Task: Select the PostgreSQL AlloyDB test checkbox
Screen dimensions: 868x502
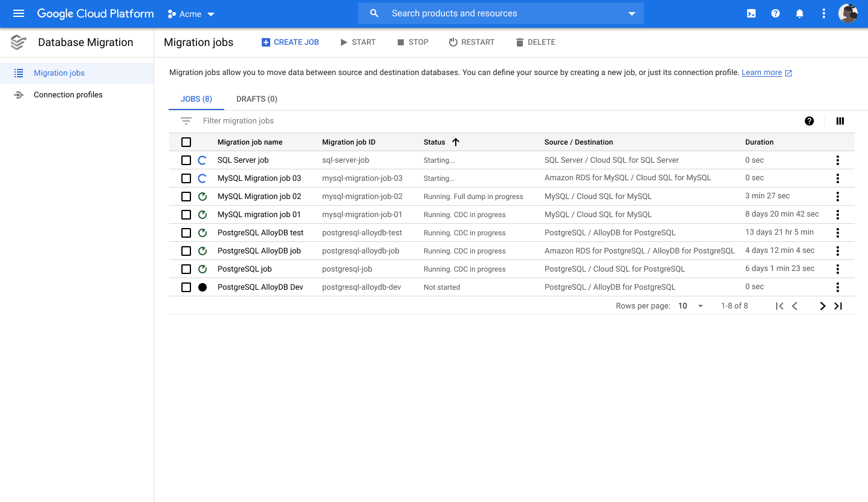Action: pos(186,233)
